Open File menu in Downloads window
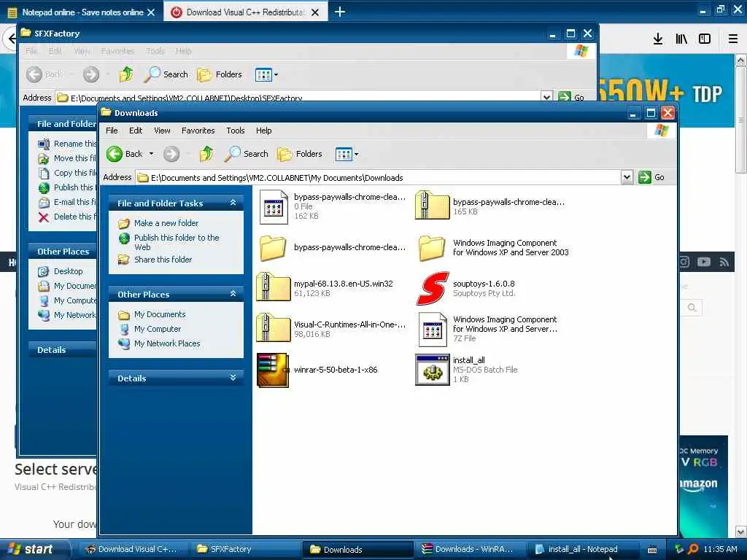 [112, 131]
